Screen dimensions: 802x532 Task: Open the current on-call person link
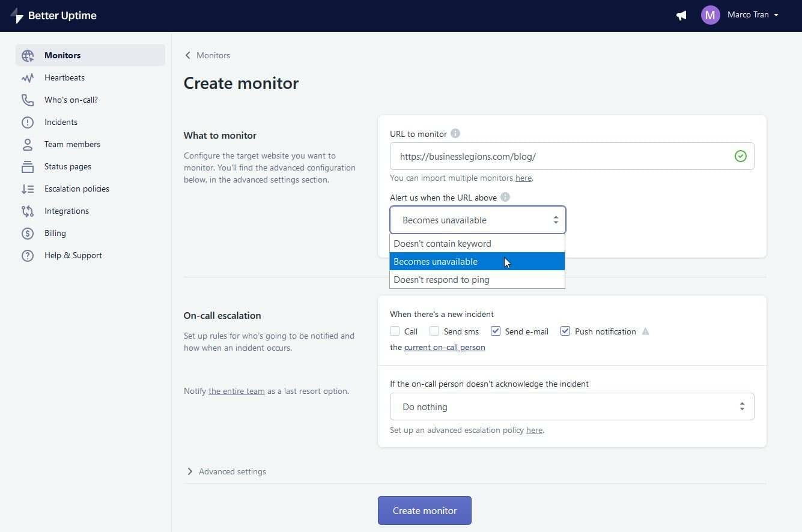(x=445, y=347)
